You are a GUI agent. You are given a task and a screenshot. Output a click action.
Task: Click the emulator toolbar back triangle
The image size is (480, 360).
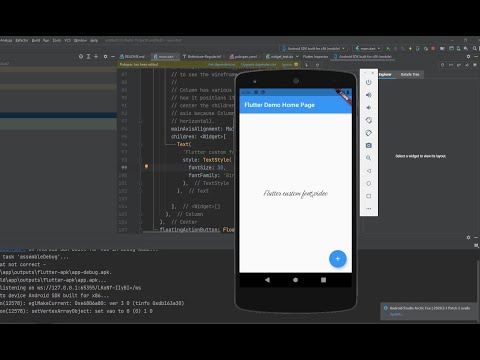tap(369, 171)
